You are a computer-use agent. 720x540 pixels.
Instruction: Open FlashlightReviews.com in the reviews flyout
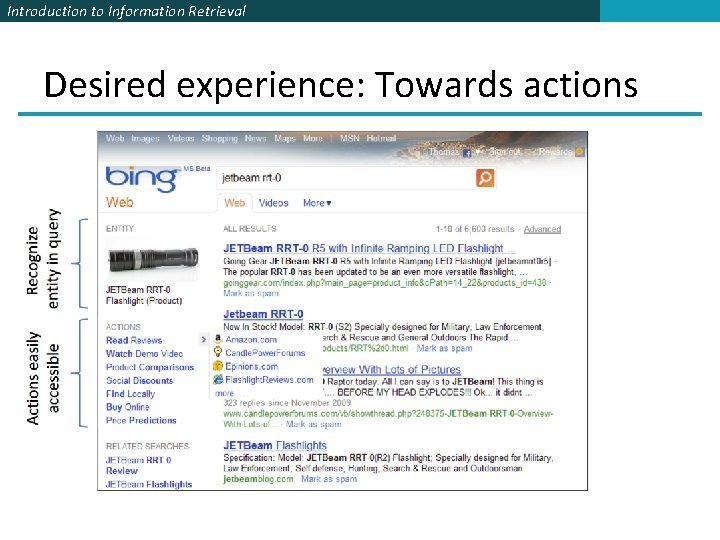coord(269,380)
